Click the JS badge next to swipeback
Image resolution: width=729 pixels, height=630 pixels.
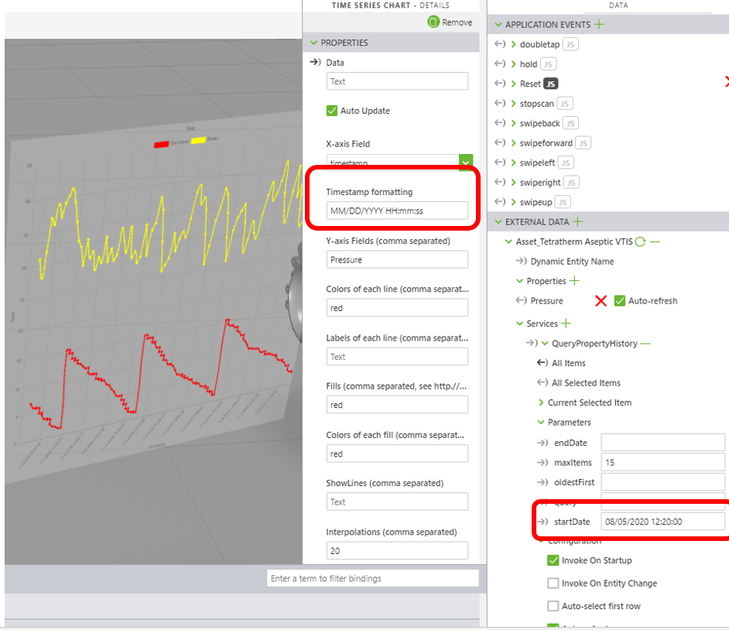click(x=570, y=123)
